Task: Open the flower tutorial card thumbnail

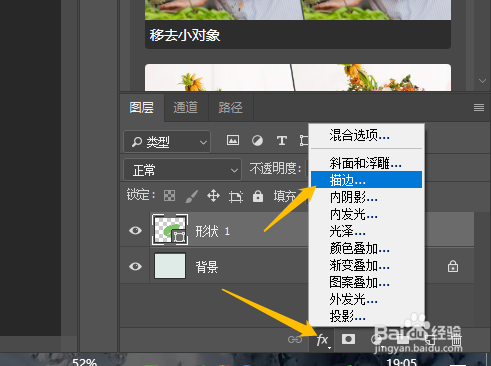Action: tap(298, 77)
